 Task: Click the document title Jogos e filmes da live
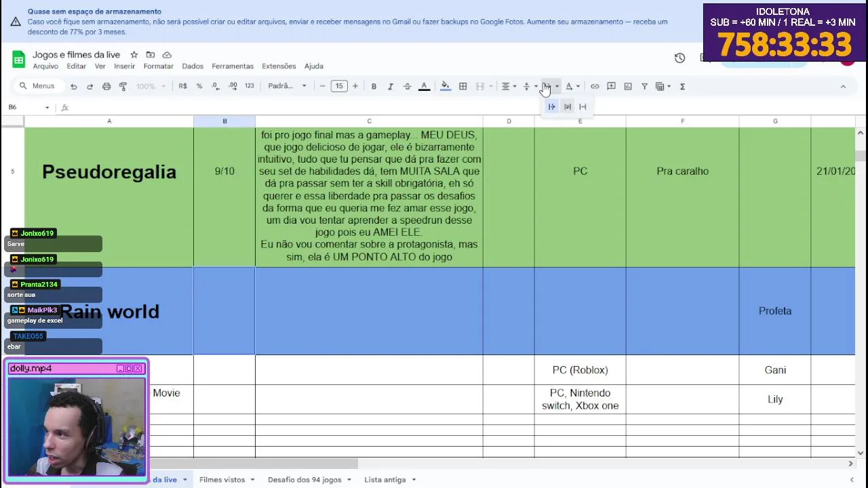76,55
